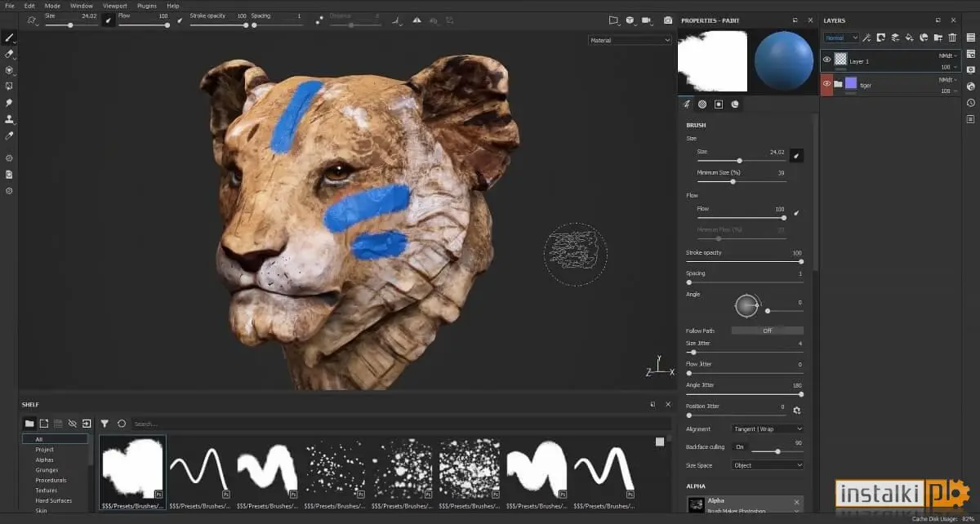
Task: Select the Eraser tool
Action: (x=9, y=54)
